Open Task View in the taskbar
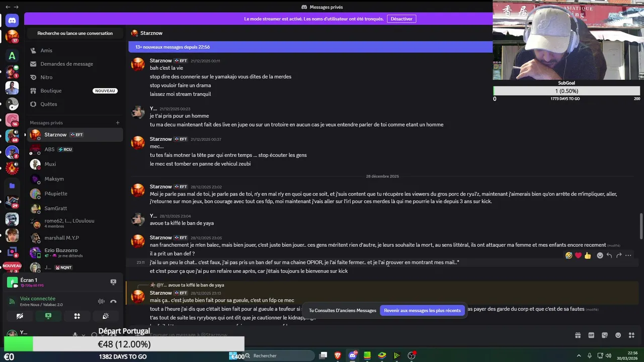This screenshot has height=362, width=644. [323, 355]
